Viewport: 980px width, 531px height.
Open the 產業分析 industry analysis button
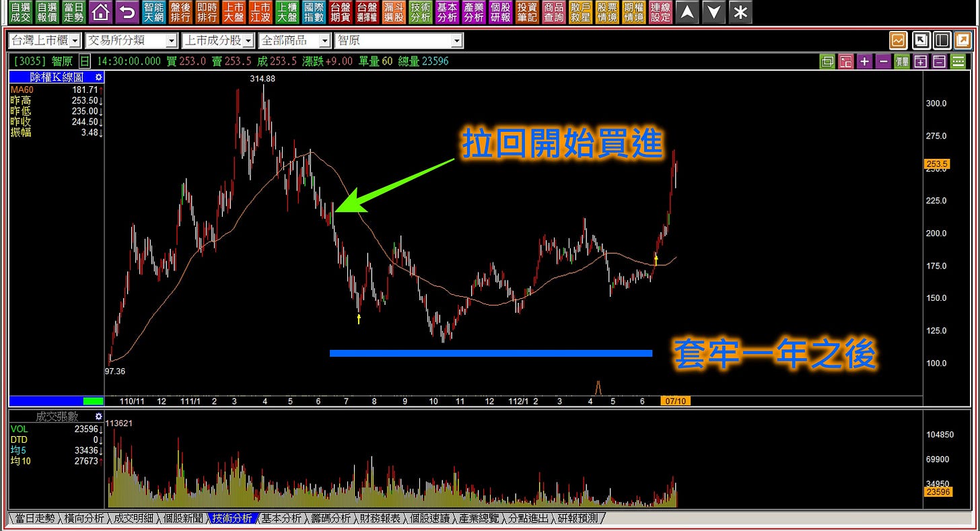[474, 12]
